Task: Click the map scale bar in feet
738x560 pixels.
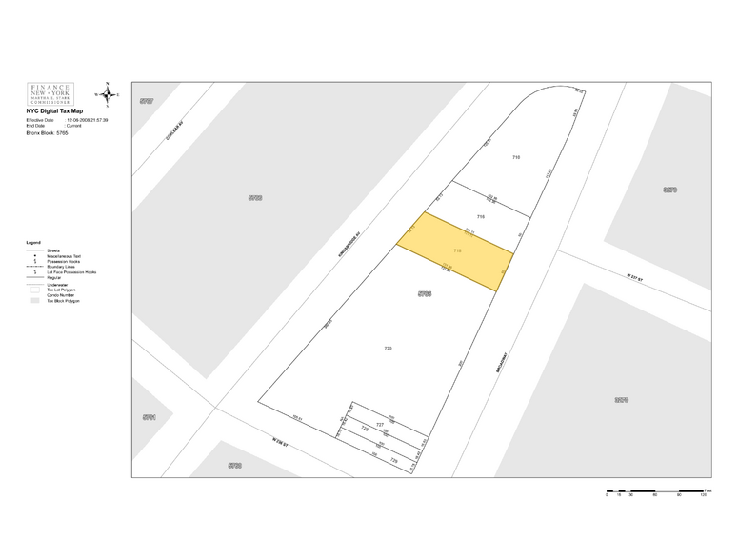Action: tap(655, 491)
